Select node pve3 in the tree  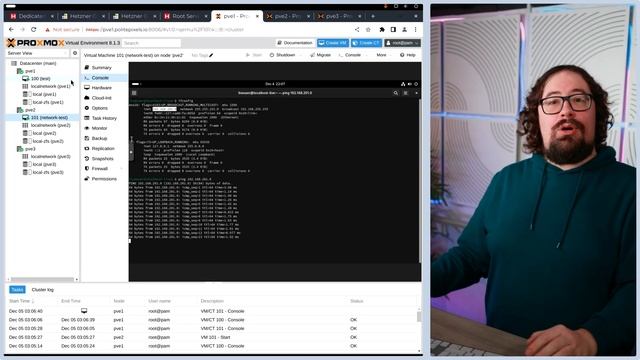30,149
